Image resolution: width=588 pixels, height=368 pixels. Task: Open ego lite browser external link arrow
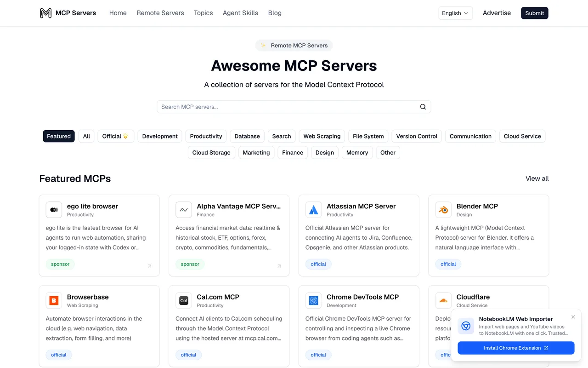[x=149, y=266]
